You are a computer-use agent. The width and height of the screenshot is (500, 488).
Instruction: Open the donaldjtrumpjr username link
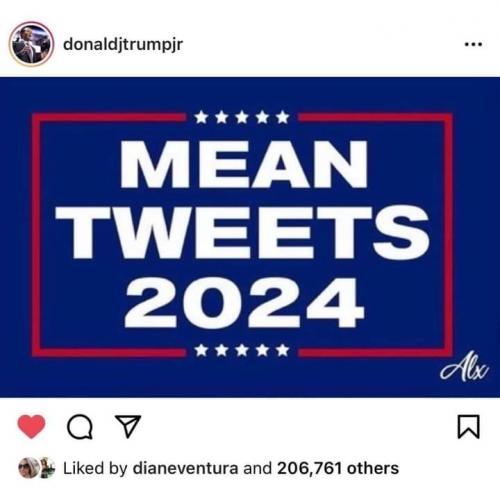tap(123, 44)
